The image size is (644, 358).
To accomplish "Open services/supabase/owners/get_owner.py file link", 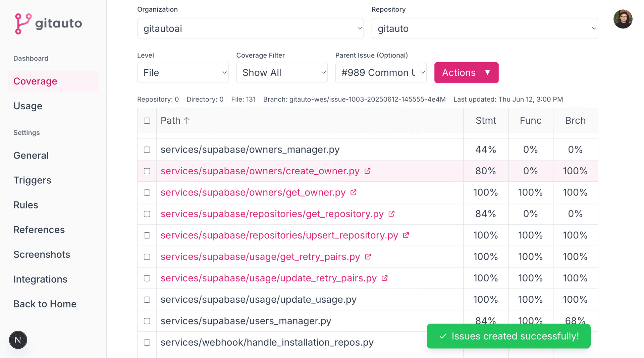I will pos(253,192).
